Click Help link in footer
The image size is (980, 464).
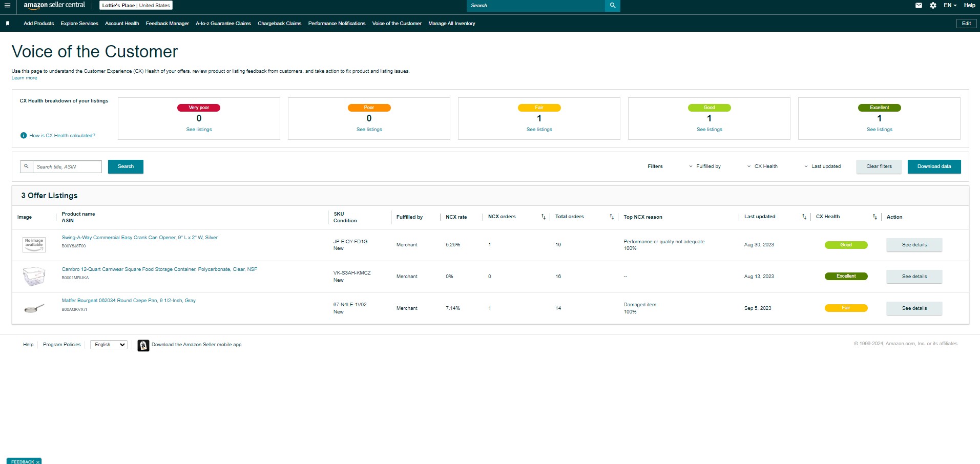coord(28,345)
